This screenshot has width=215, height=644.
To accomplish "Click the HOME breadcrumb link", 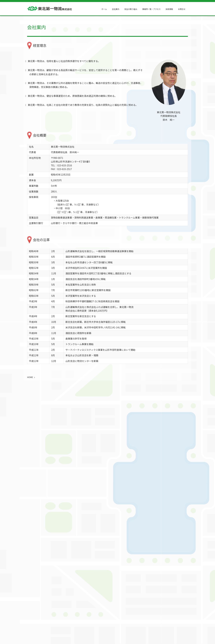I will [30, 377].
